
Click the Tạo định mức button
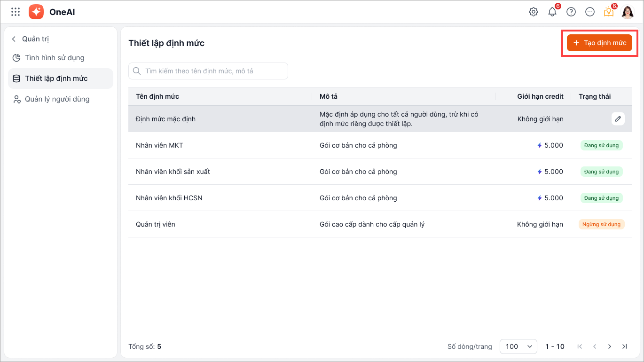coord(599,43)
